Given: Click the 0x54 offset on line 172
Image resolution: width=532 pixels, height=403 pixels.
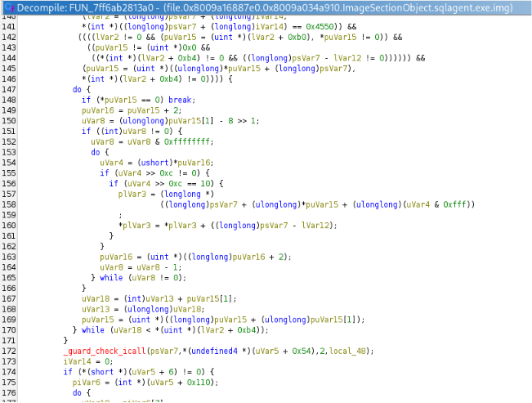Looking at the screenshot, I should tap(301, 351).
